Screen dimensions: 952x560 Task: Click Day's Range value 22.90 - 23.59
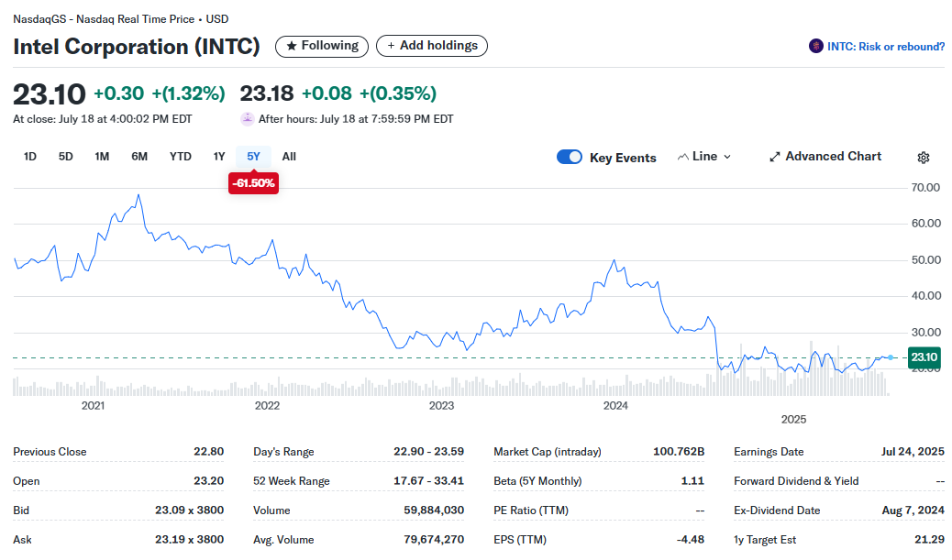(x=428, y=452)
